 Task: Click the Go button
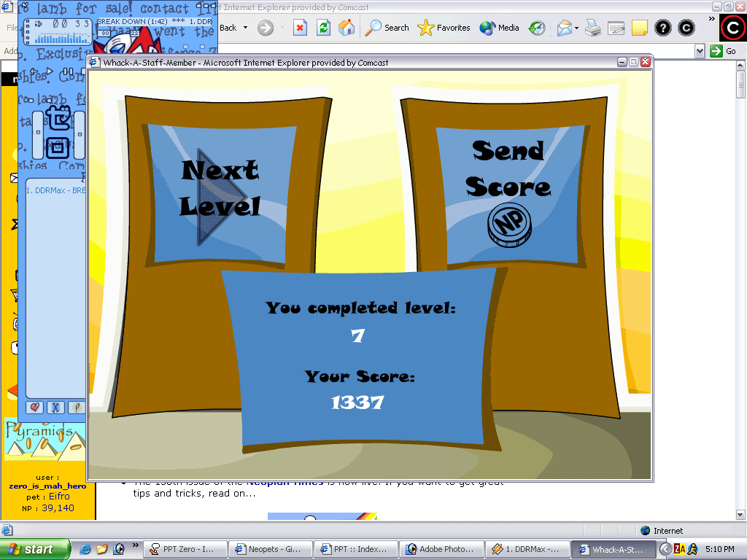coord(723,51)
